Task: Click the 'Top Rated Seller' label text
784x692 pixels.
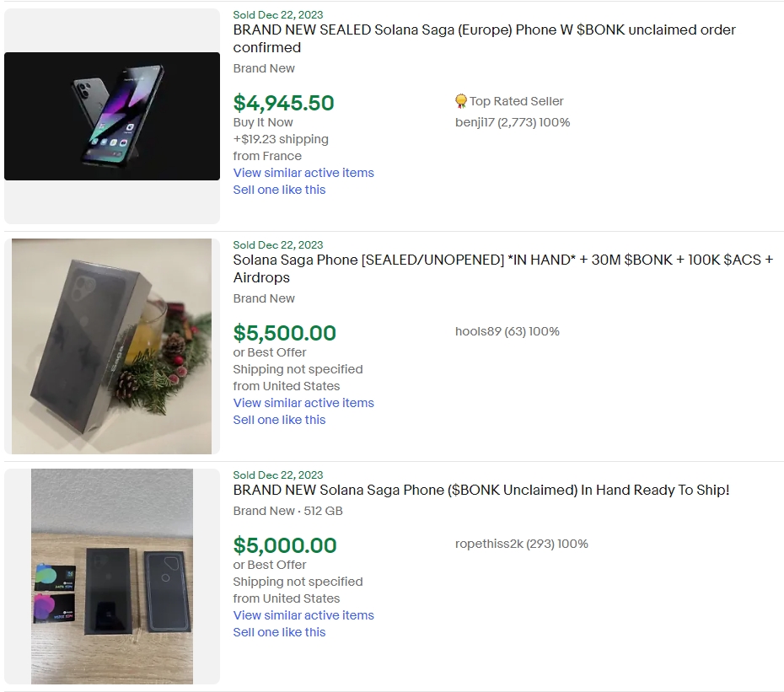Action: [x=517, y=101]
